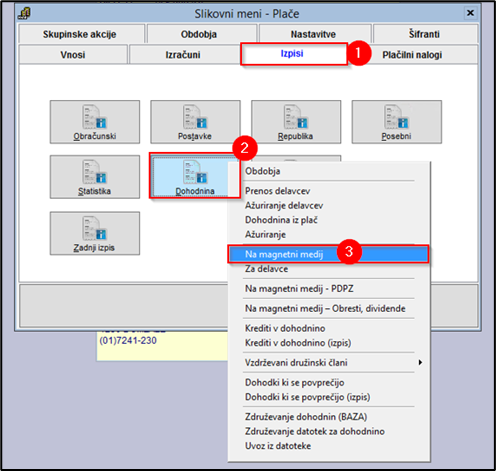Open the Statistika reports icon
This screenshot has width=496, height=471.
tap(95, 177)
